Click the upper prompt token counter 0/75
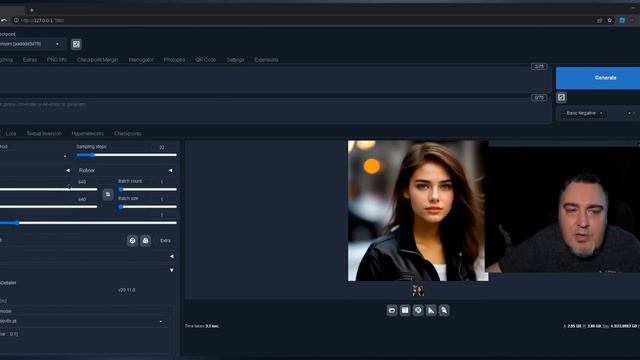 (x=539, y=66)
